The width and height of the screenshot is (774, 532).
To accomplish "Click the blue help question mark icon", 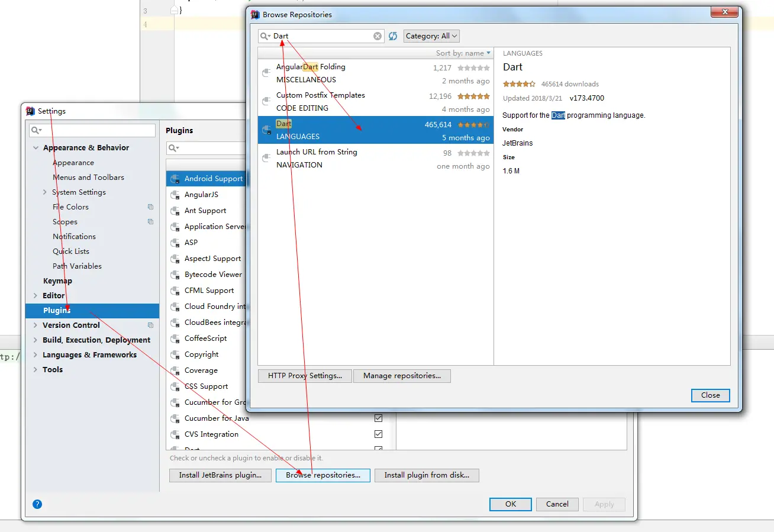I will click(37, 504).
